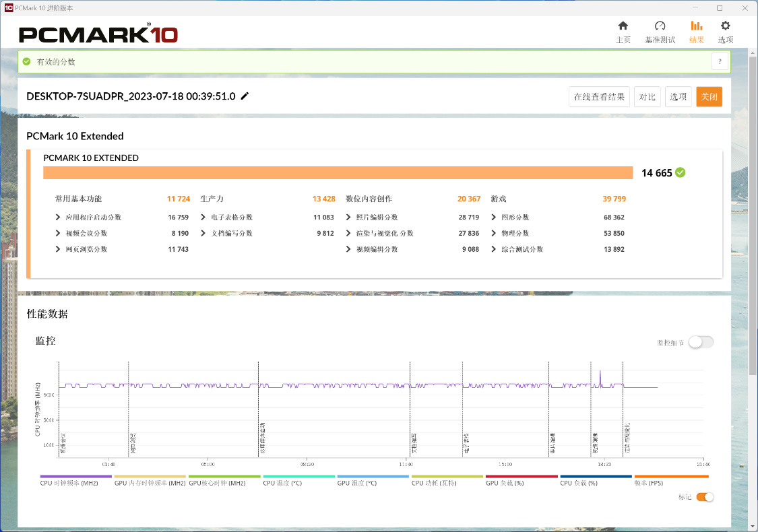Expand 电子表格分数 row
Image resolution: width=758 pixels, height=532 pixels.
(x=203, y=217)
